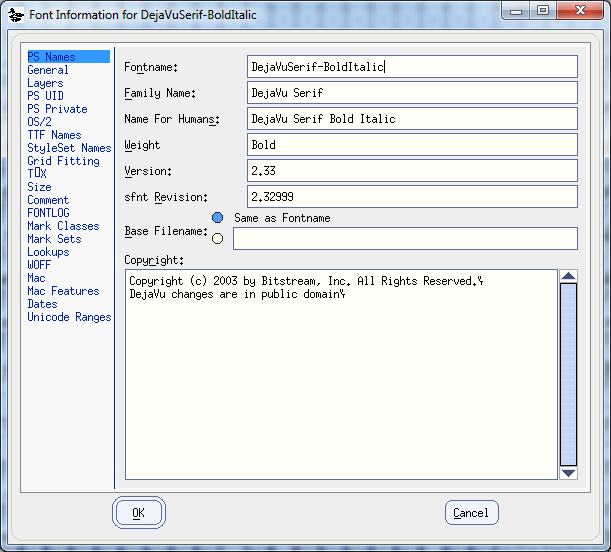Click into the Weight field

pyautogui.click(x=412, y=145)
